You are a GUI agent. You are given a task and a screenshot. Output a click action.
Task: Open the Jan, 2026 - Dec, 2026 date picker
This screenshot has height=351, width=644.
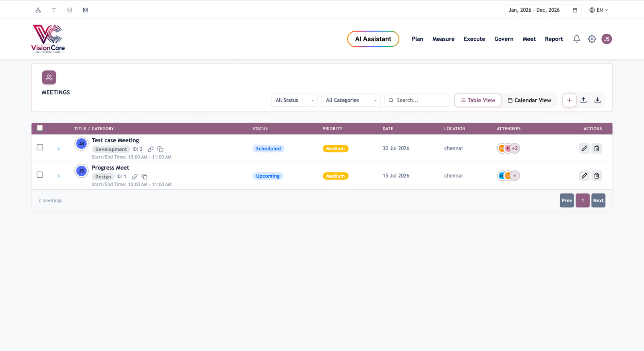point(543,10)
